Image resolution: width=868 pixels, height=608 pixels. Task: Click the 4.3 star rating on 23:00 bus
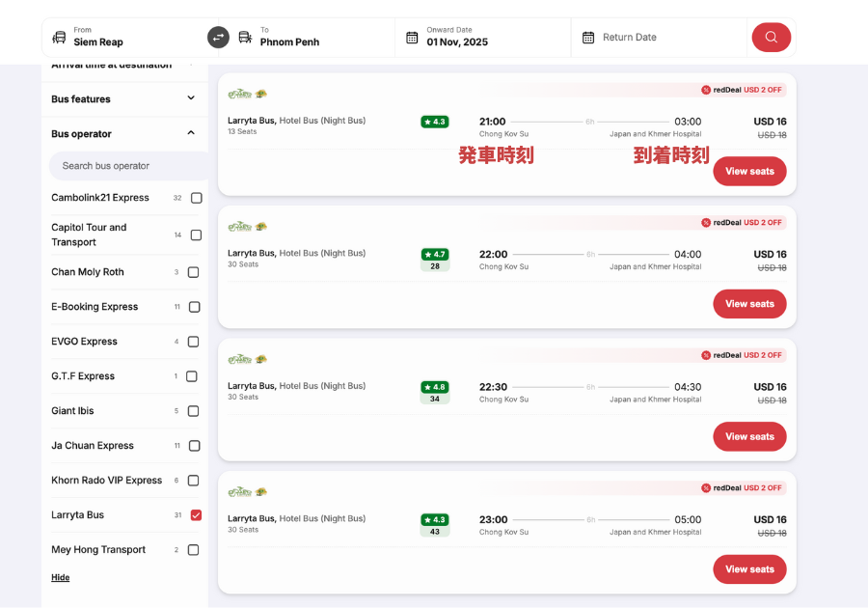(x=435, y=519)
